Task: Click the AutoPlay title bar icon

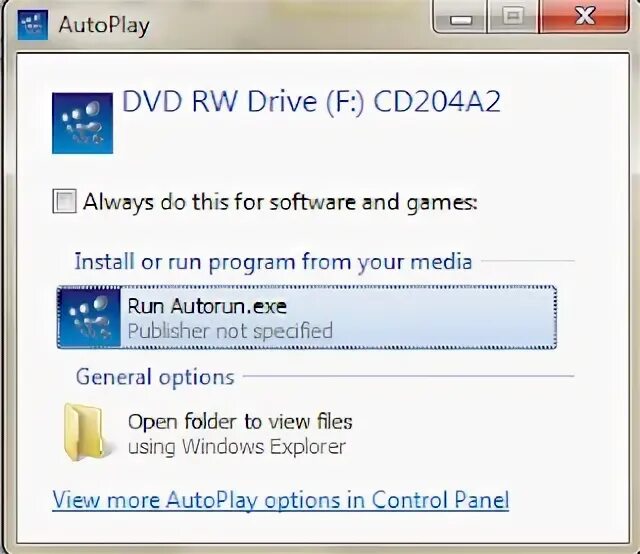Action: [x=33, y=25]
